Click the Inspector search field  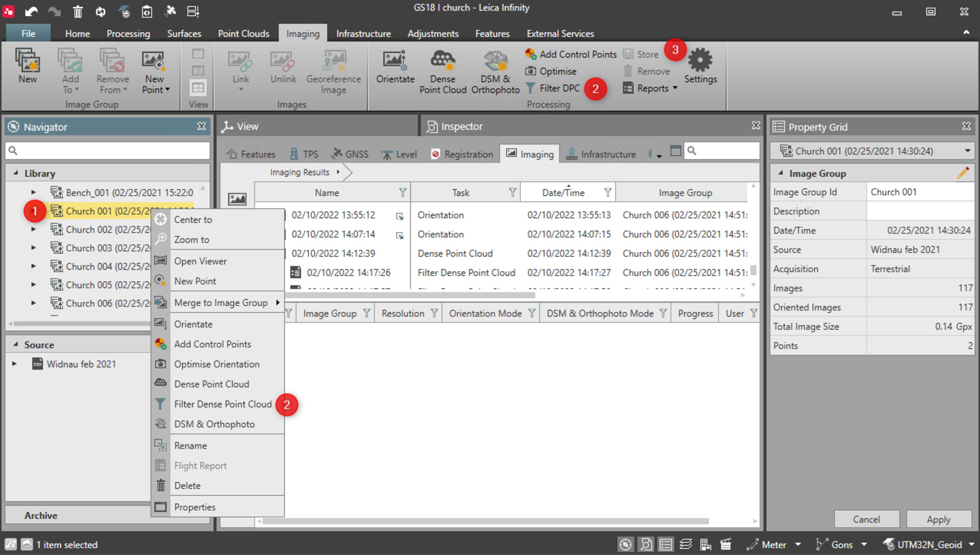(721, 151)
